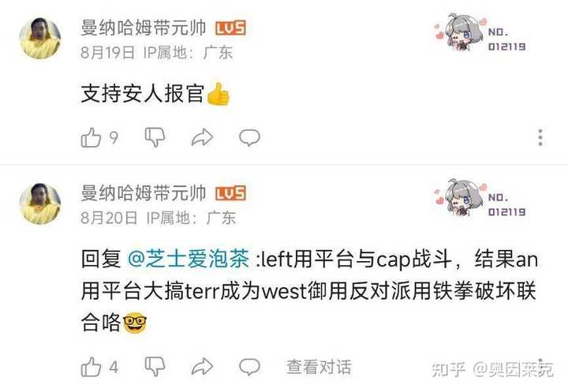Share the second comment via arrow icon
Viewport: 568px width, 392px height.
(202, 367)
